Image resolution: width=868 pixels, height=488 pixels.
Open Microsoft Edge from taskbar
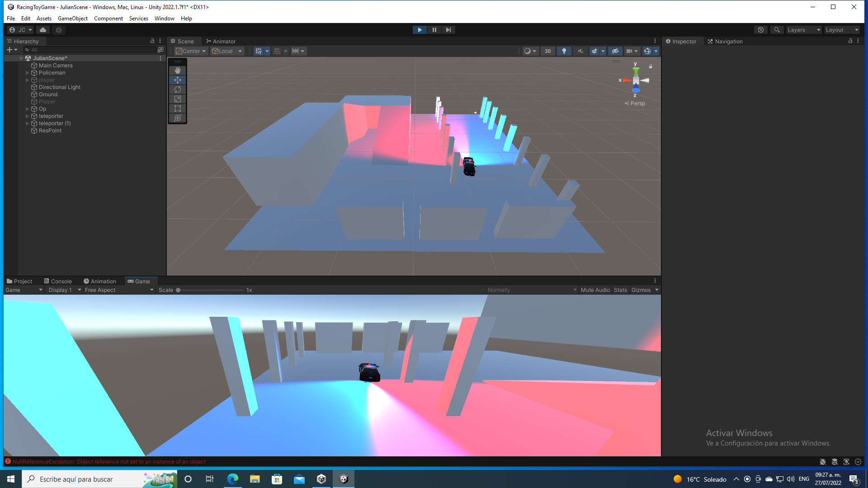point(233,479)
